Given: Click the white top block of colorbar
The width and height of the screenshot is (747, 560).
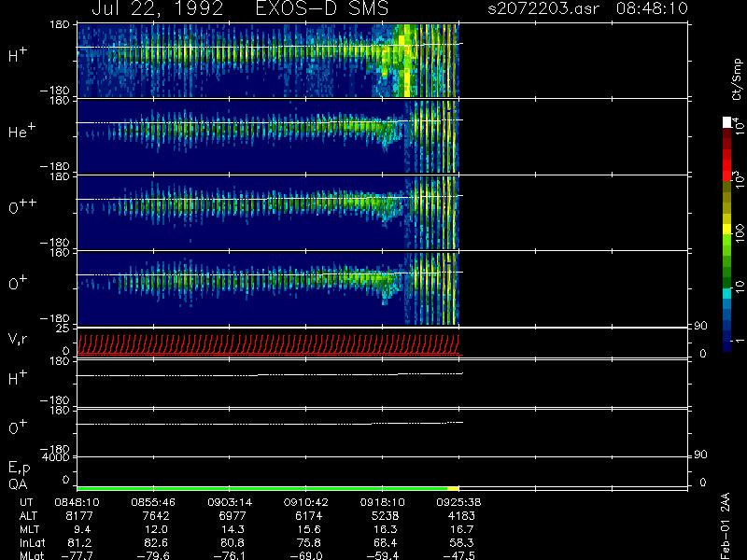Looking at the screenshot, I should click(726, 122).
